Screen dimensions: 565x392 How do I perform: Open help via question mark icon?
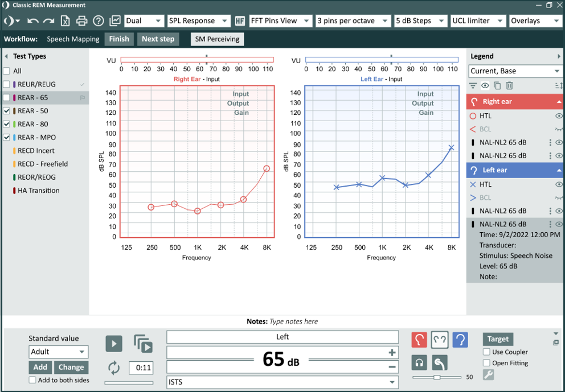pyautogui.click(x=99, y=21)
